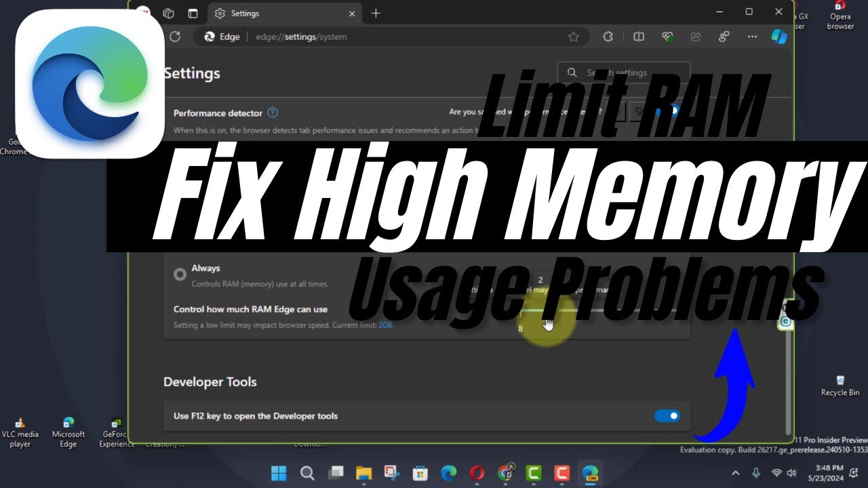This screenshot has width=868, height=488.
Task: Click the Search settings field
Action: pos(624,73)
